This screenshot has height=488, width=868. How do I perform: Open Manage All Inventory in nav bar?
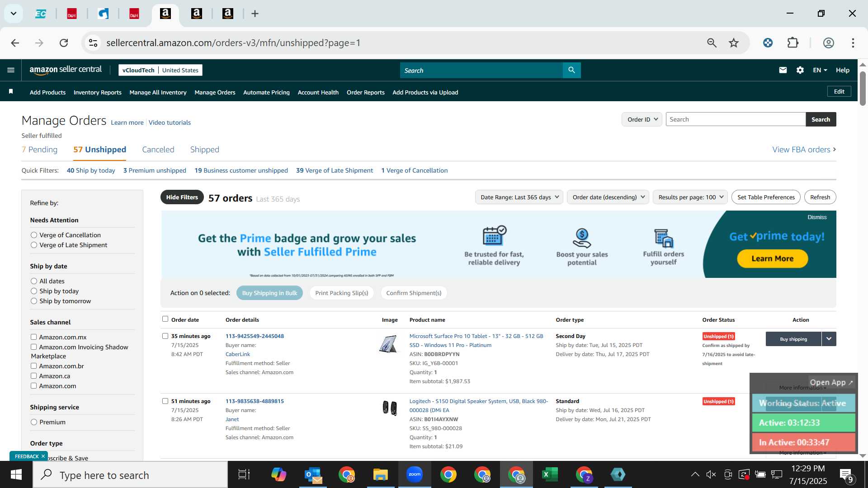coord(158,92)
